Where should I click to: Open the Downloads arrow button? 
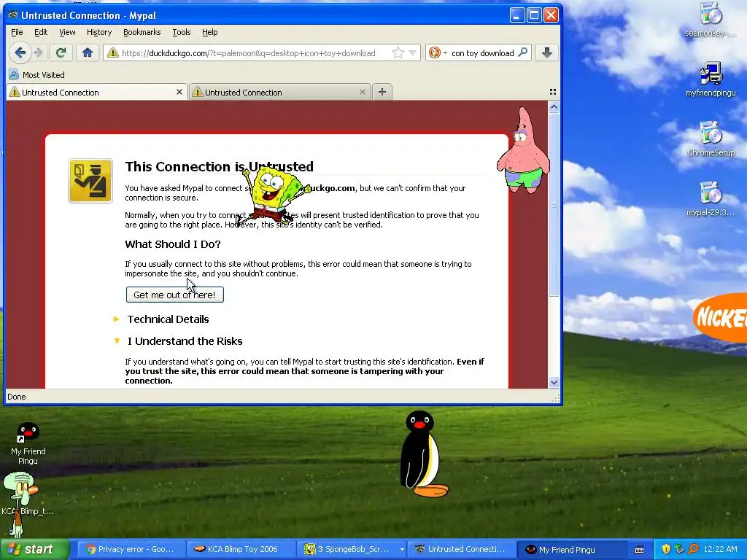(547, 52)
